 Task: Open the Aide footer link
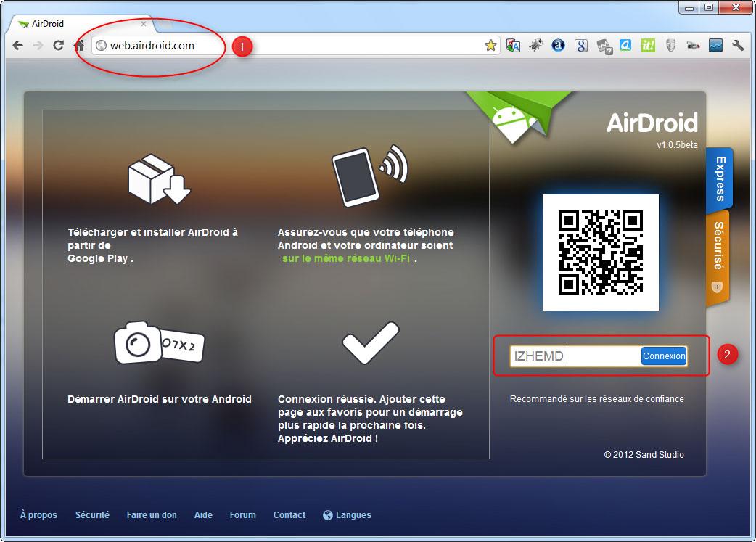click(x=203, y=515)
